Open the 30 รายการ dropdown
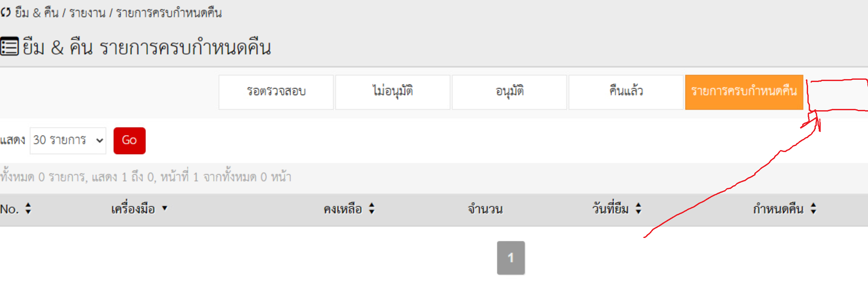This screenshot has height=283, width=868. (x=68, y=141)
